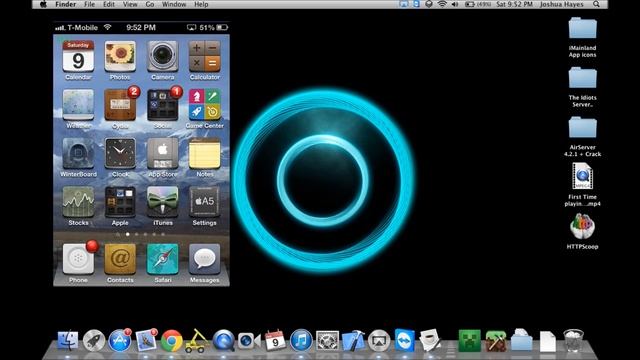The width and height of the screenshot is (640, 360).
Task: Open the Weather app on the iPhone
Action: tap(78, 106)
